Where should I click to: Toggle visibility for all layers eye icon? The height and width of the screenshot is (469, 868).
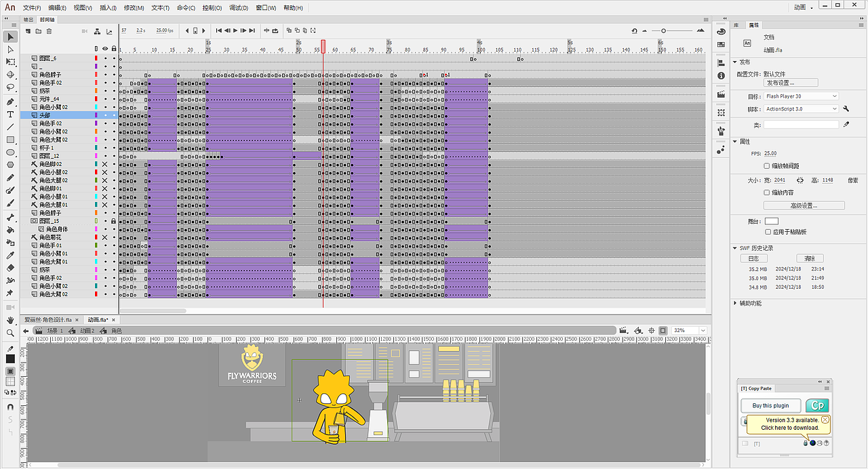[x=105, y=49]
